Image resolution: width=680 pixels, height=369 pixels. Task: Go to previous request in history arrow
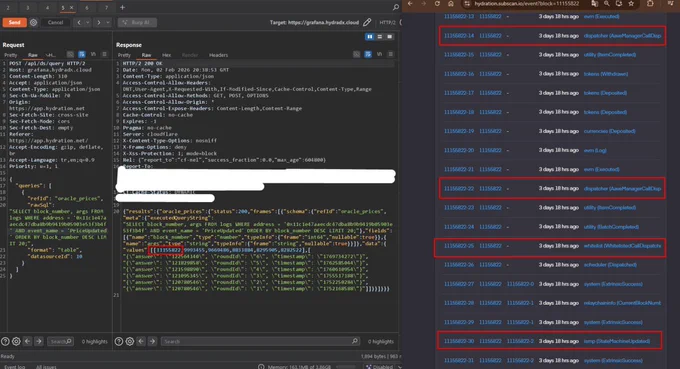78,23
